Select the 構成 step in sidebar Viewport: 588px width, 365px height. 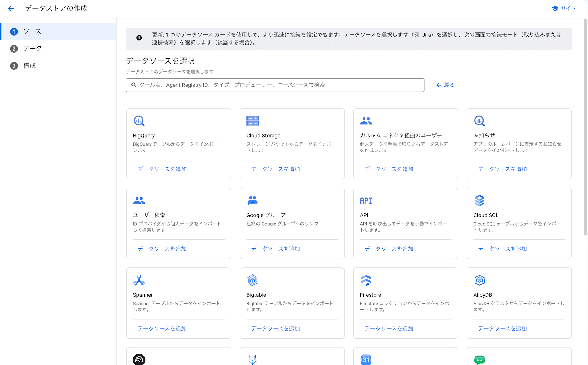point(58,66)
